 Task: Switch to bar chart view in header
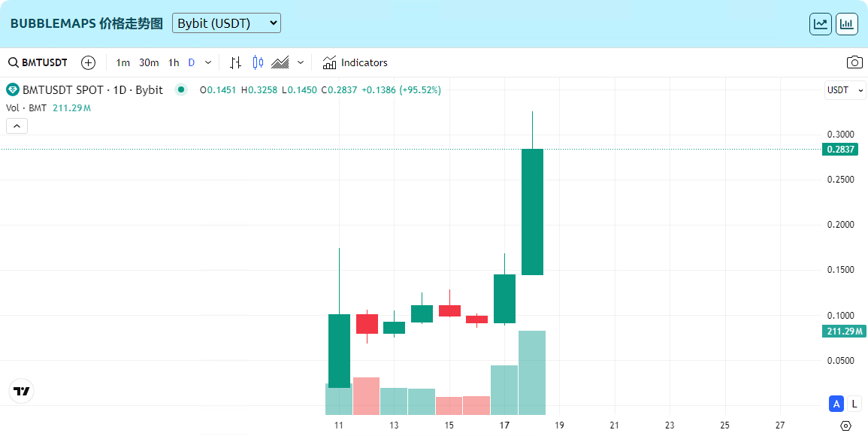[x=847, y=24]
